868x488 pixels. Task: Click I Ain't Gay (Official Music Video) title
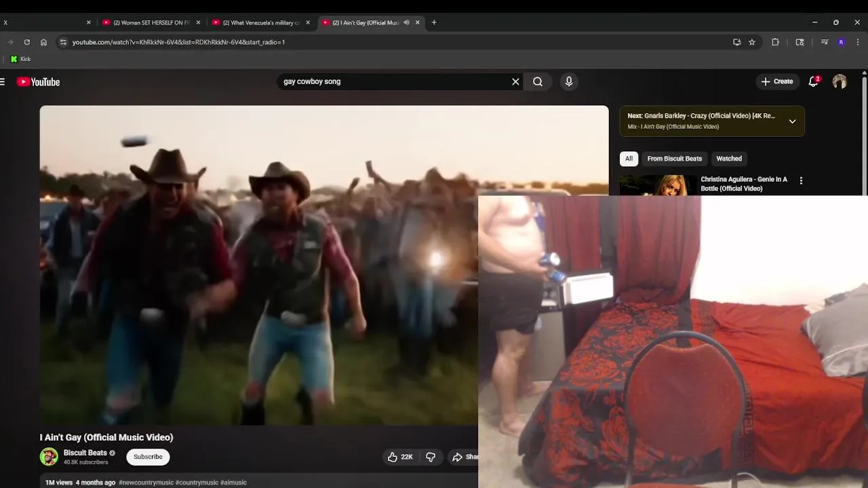106,437
